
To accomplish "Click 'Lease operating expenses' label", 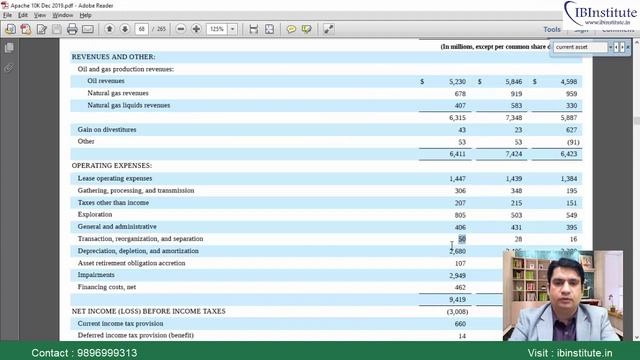I will (x=115, y=178).
